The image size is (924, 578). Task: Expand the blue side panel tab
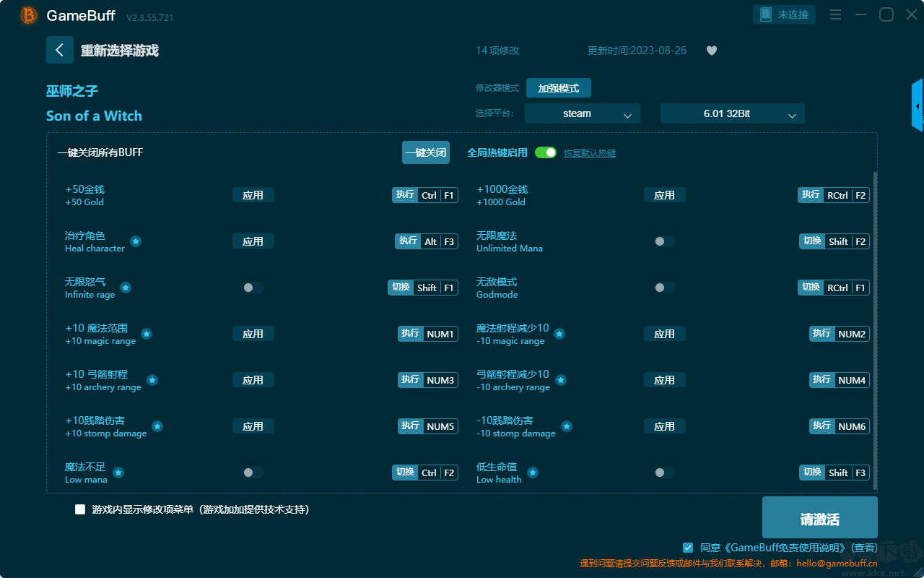[918, 105]
